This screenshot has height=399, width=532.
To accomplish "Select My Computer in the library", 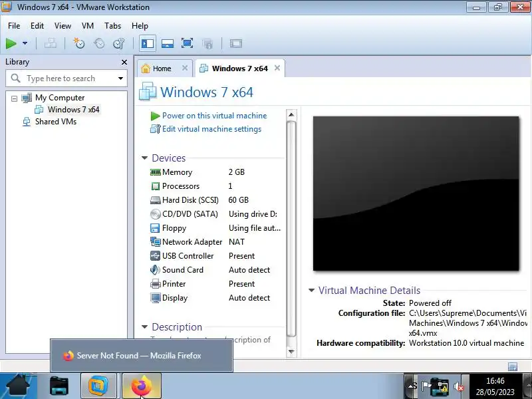I will [60, 98].
